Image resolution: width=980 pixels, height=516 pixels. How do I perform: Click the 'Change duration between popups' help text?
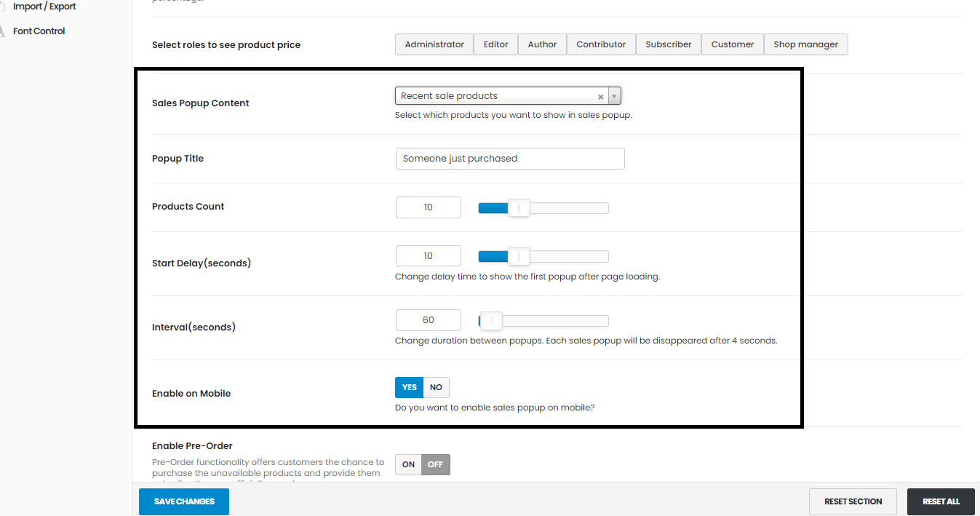586,341
